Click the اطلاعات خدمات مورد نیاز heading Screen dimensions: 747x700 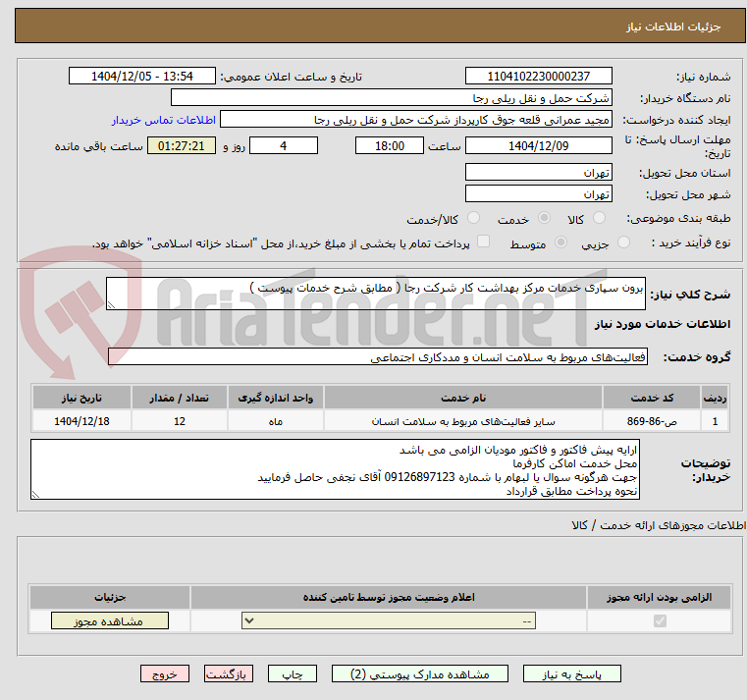(662, 324)
